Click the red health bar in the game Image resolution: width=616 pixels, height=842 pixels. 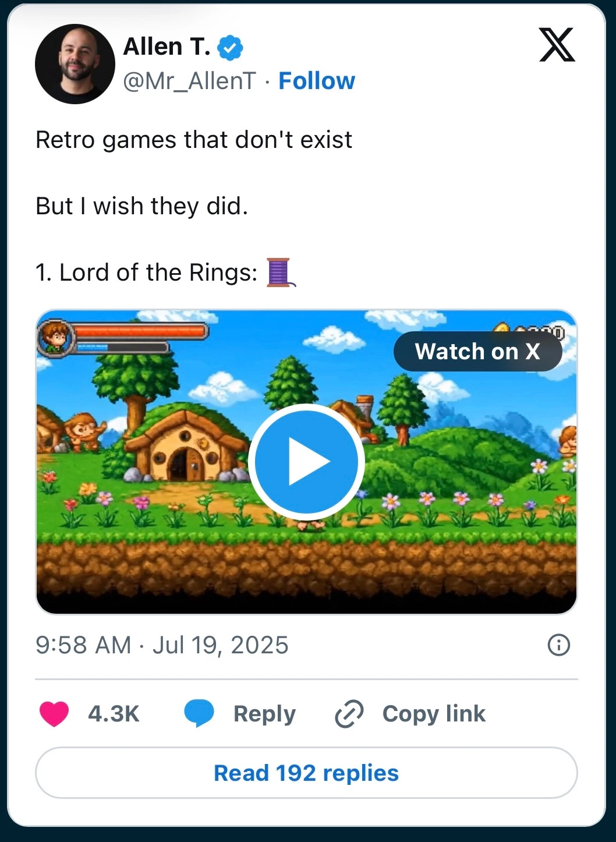[140, 332]
